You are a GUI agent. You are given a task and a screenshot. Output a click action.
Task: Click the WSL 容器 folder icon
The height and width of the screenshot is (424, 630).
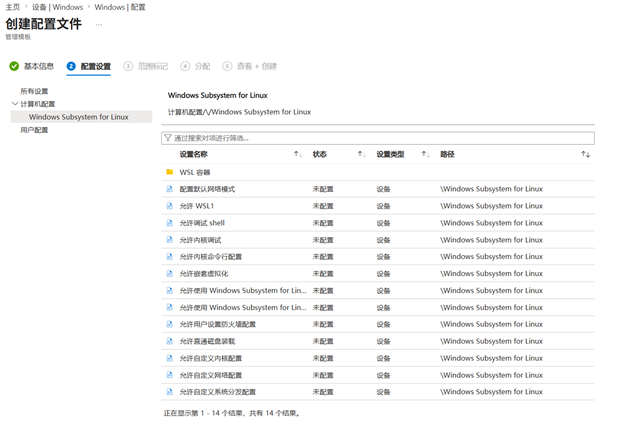click(x=170, y=172)
